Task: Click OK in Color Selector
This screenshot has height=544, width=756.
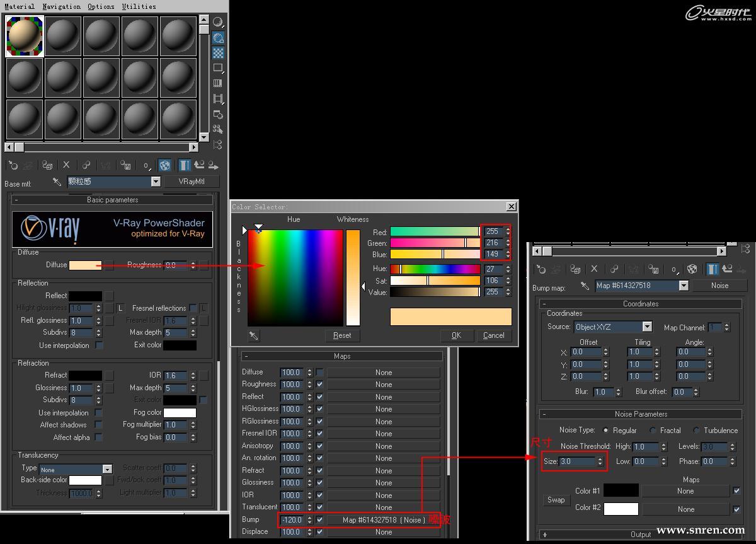Action: click(x=457, y=335)
